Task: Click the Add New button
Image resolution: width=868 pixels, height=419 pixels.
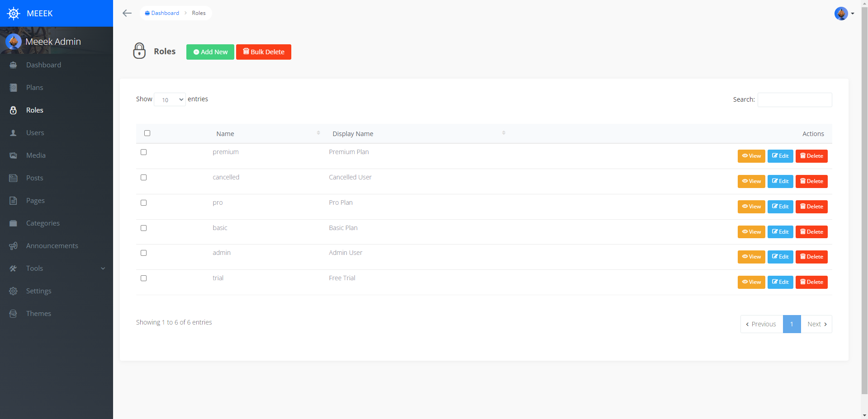Action: point(210,52)
